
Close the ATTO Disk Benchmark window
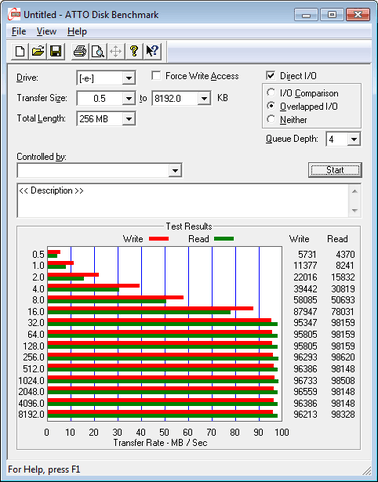[x=358, y=15]
